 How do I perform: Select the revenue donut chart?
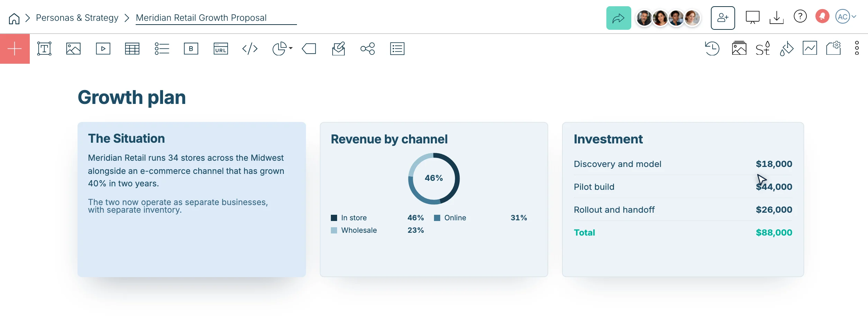pos(434,178)
